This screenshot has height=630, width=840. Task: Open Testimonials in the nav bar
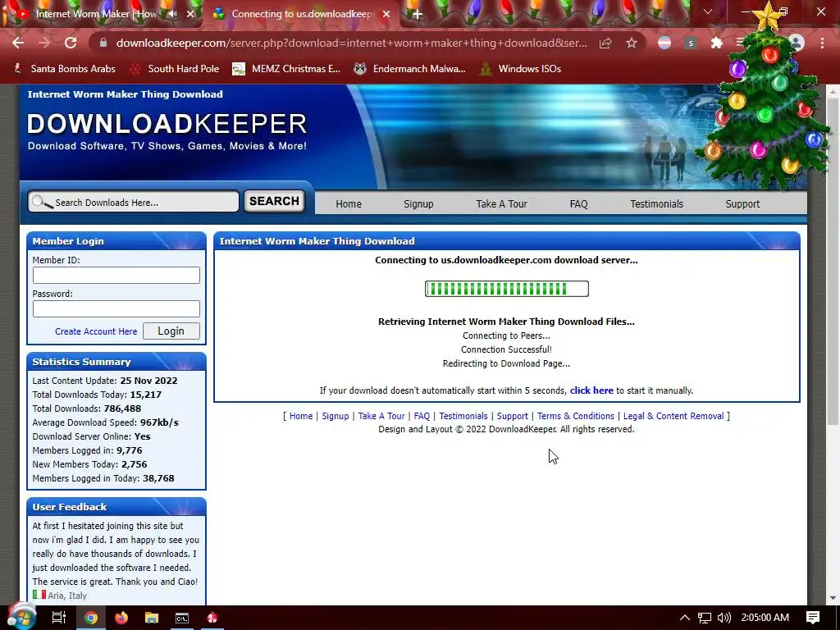657,204
